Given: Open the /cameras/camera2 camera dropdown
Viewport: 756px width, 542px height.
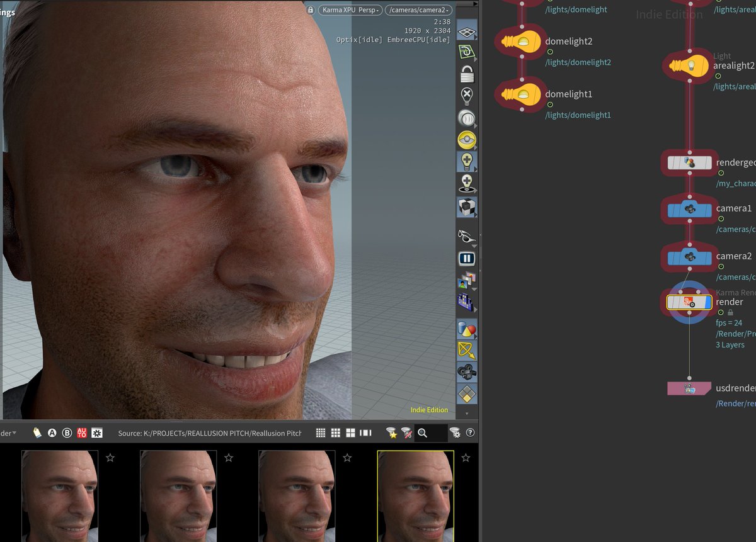Looking at the screenshot, I should (418, 10).
